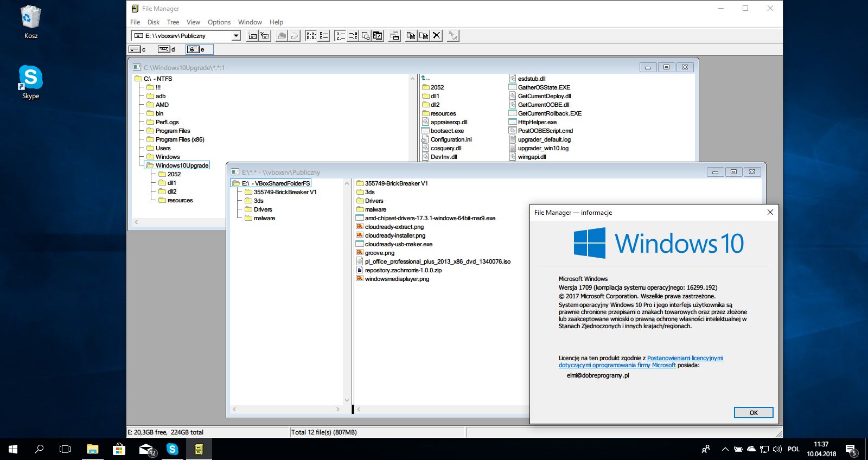Image resolution: width=868 pixels, height=460 pixels.
Task: Open the Tree menu
Action: [x=173, y=22]
